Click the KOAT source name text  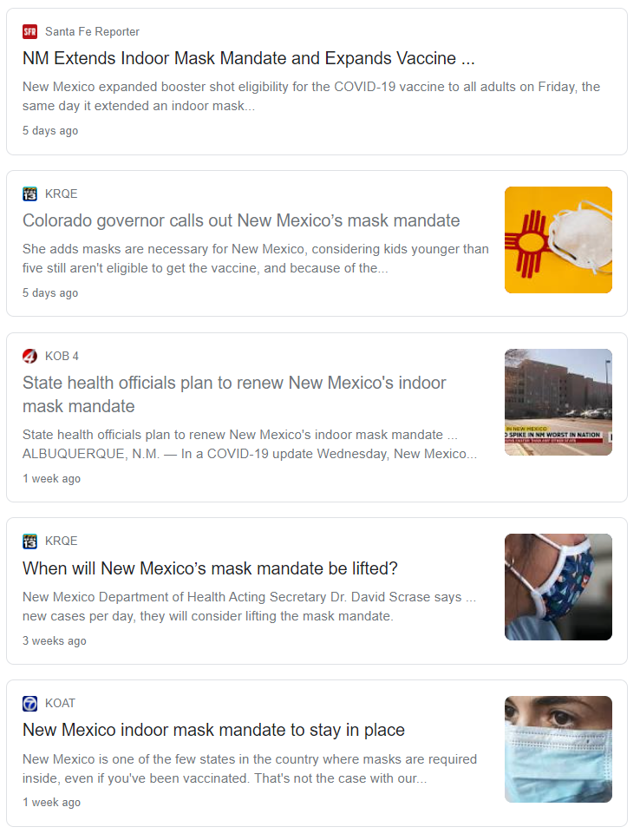[60, 704]
